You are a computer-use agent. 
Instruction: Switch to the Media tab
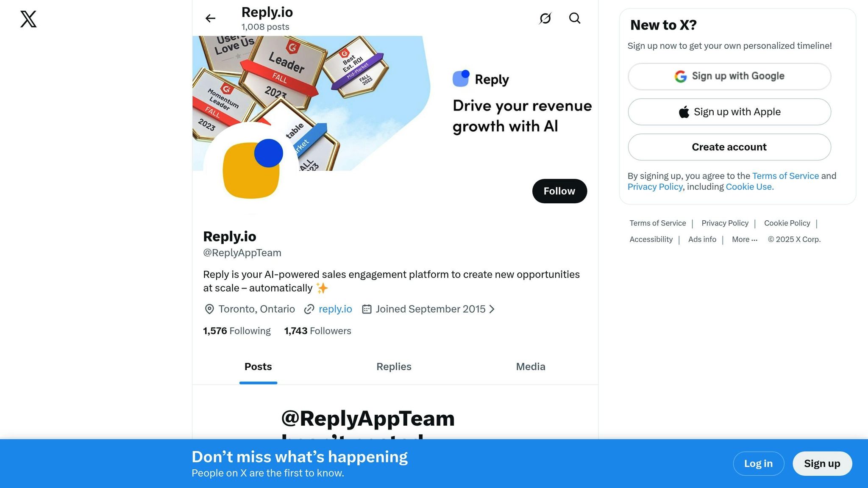point(530,367)
